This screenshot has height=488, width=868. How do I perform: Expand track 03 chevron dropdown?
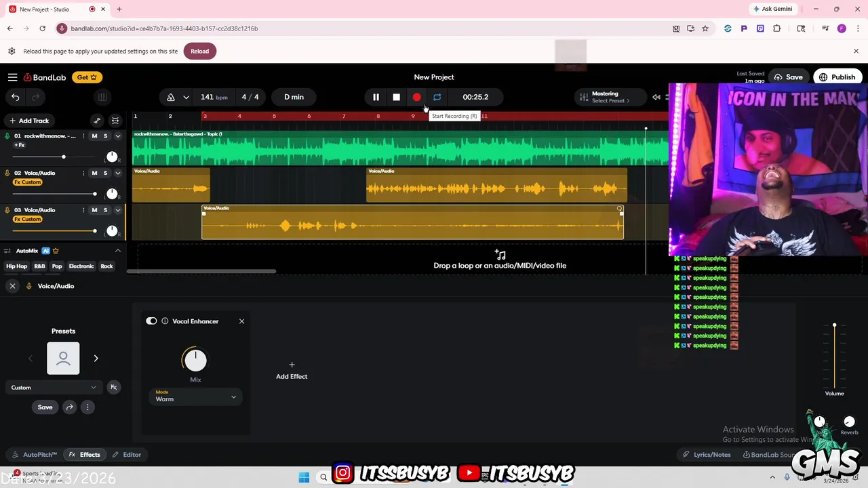coord(117,210)
